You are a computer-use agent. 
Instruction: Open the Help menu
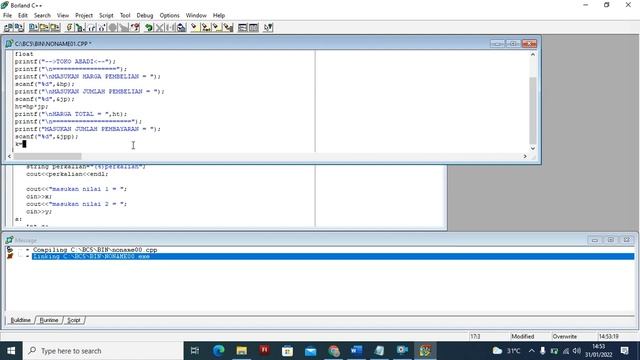coord(219,15)
